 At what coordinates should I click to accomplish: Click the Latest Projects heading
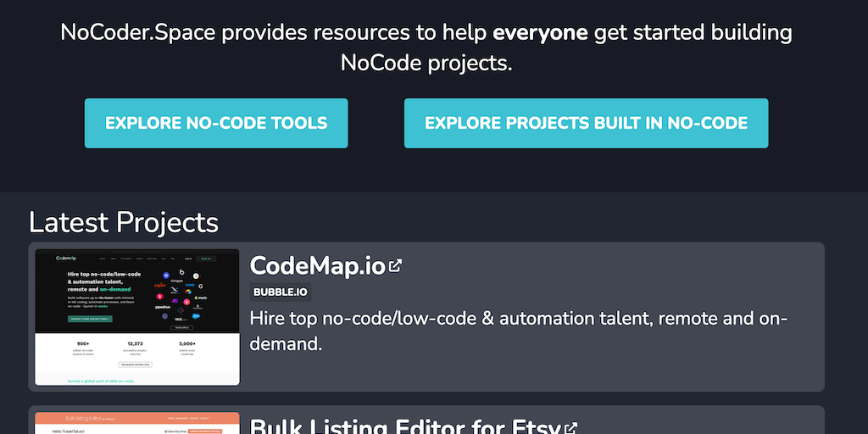coord(124,222)
